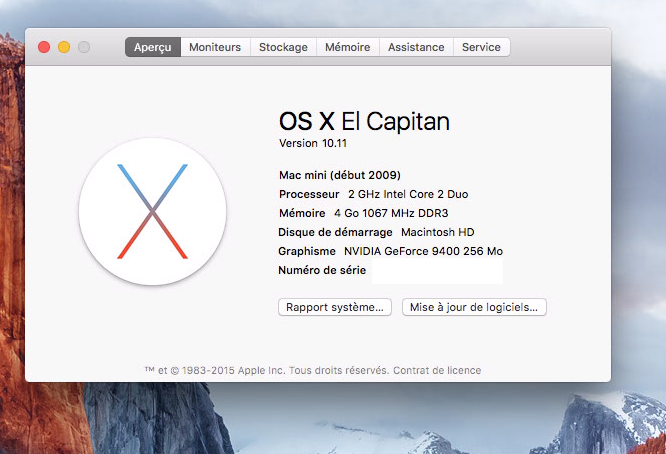This screenshot has height=454, width=666.
Task: Click the blank Numéro de série field
Action: point(436,271)
